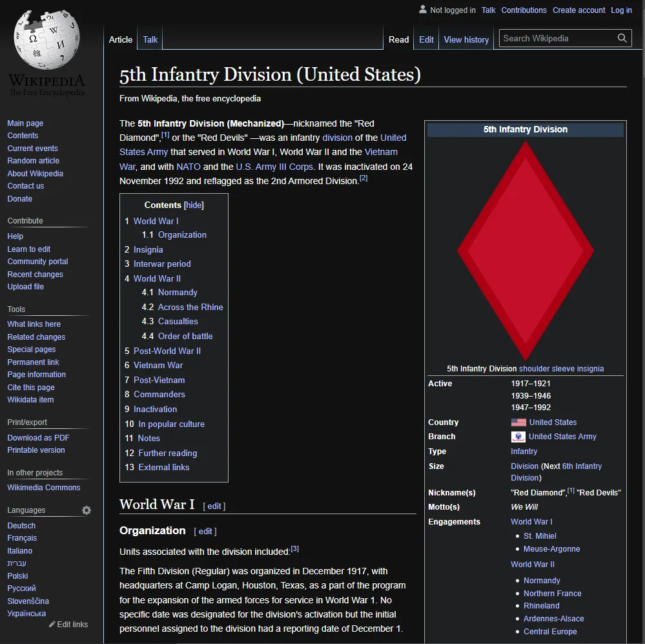Open St. Mihiel engagement link
This screenshot has width=645, height=644.
coord(540,535)
